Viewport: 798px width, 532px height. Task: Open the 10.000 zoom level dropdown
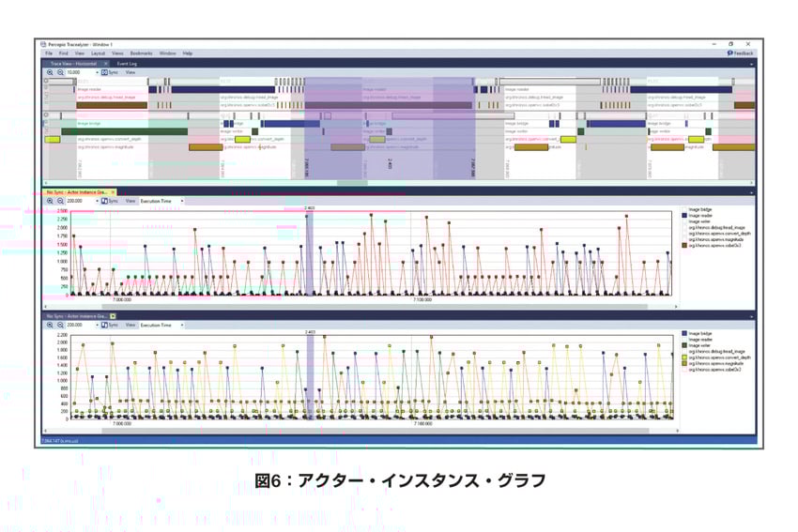tap(95, 72)
